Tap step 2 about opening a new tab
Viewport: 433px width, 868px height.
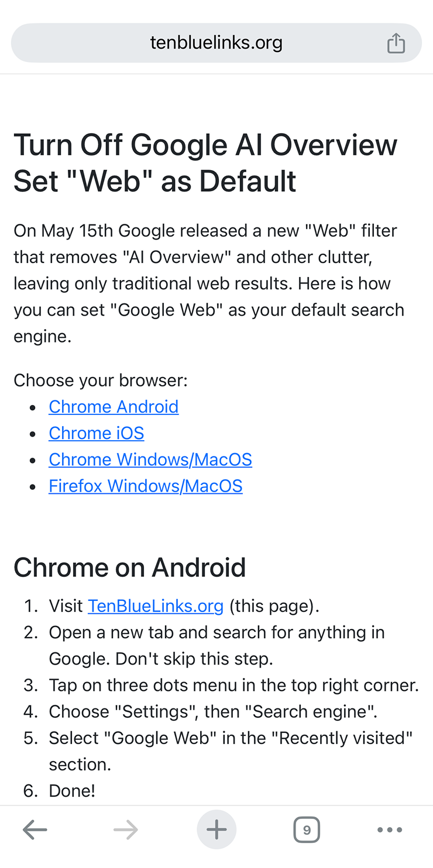coord(217,645)
